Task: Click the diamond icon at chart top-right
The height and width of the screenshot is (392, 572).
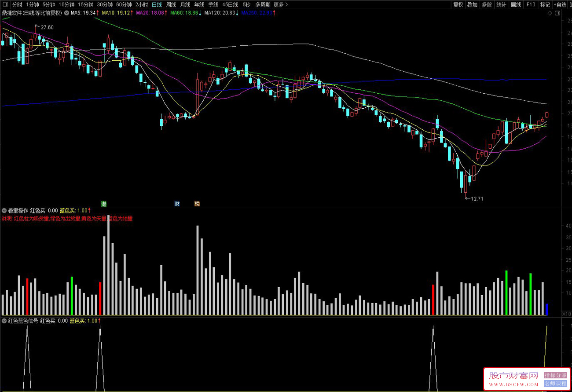Action: pyautogui.click(x=550, y=13)
